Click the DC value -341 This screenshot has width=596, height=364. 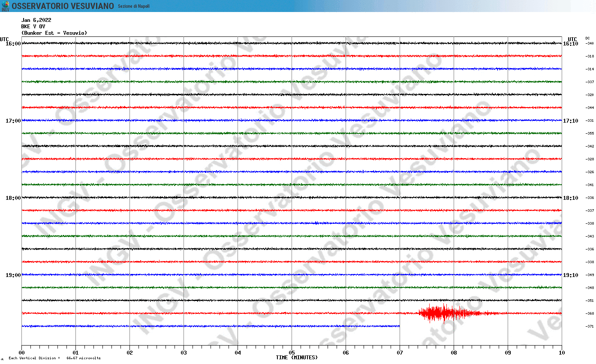point(590,185)
